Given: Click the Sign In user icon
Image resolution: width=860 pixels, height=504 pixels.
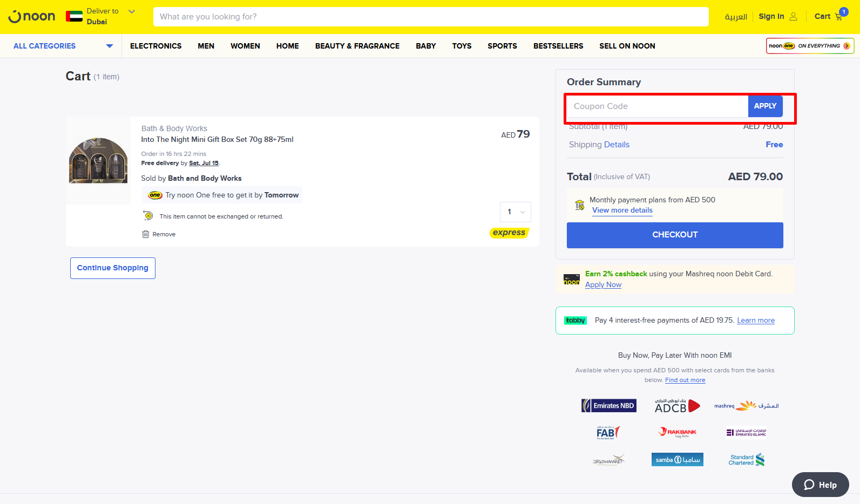Looking at the screenshot, I should click(x=793, y=17).
